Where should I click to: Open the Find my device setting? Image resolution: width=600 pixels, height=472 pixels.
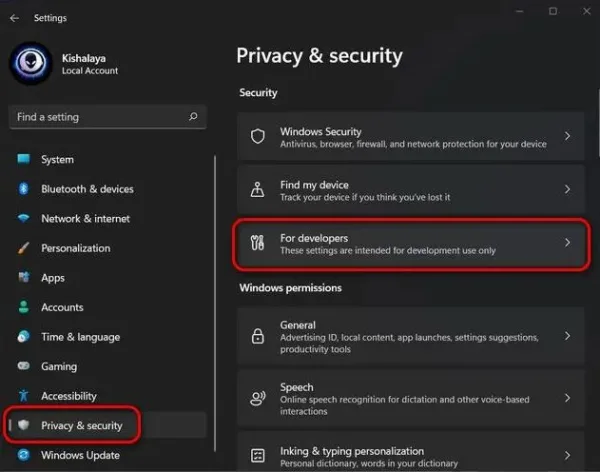pyautogui.click(x=411, y=190)
